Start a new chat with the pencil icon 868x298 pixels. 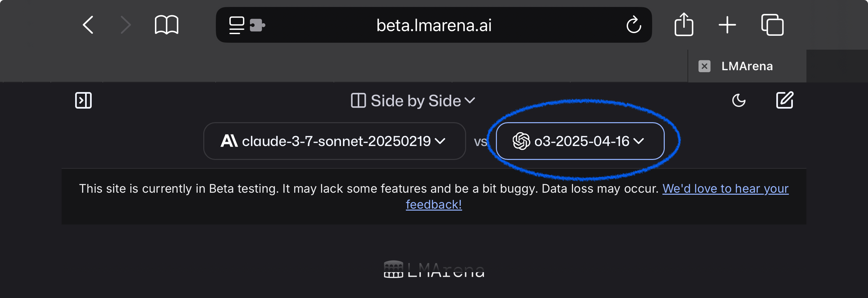coord(785,100)
